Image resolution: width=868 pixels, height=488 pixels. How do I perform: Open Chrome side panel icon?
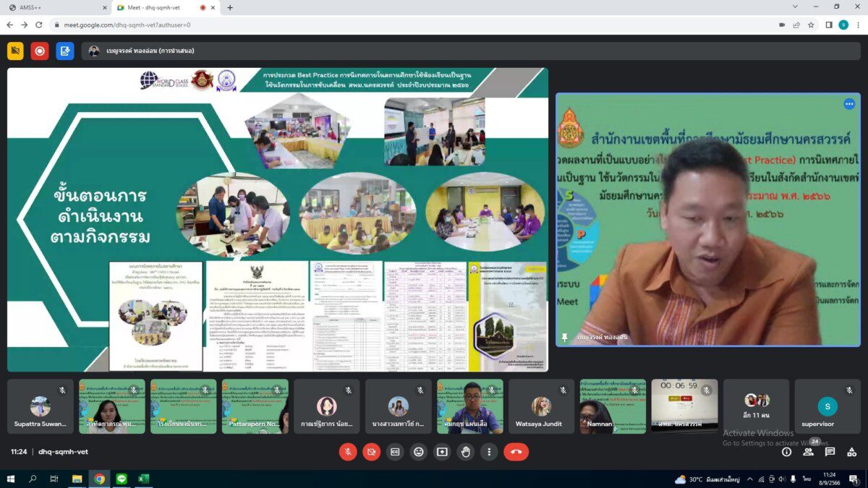tap(829, 25)
